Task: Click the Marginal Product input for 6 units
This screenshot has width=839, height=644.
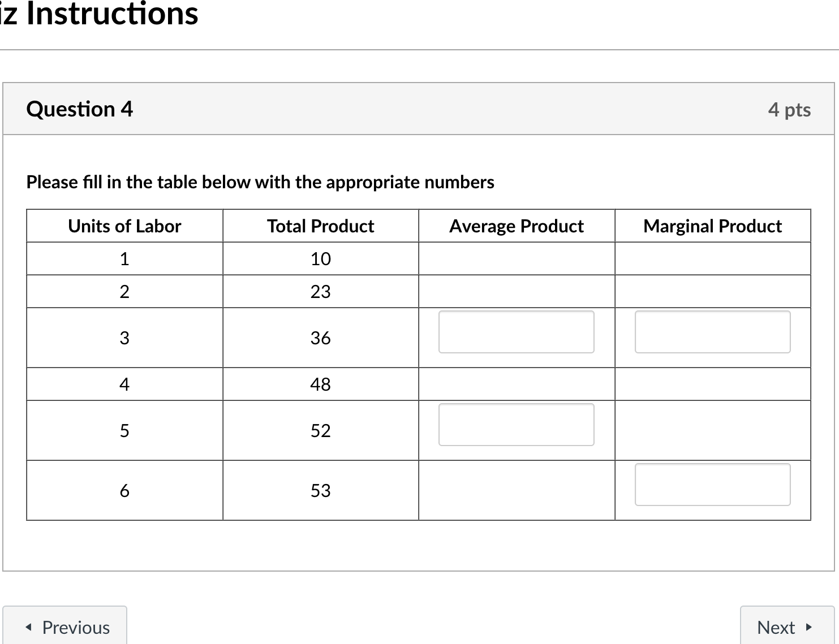Action: [x=712, y=485]
